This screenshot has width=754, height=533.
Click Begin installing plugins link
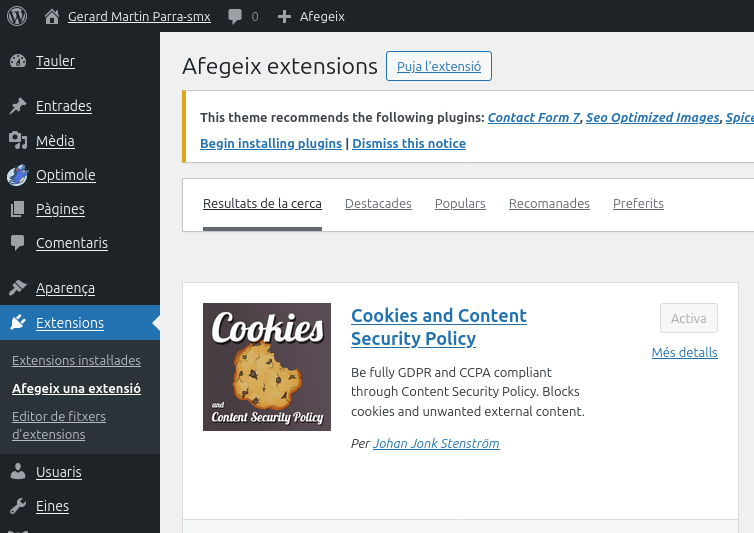[x=271, y=143]
